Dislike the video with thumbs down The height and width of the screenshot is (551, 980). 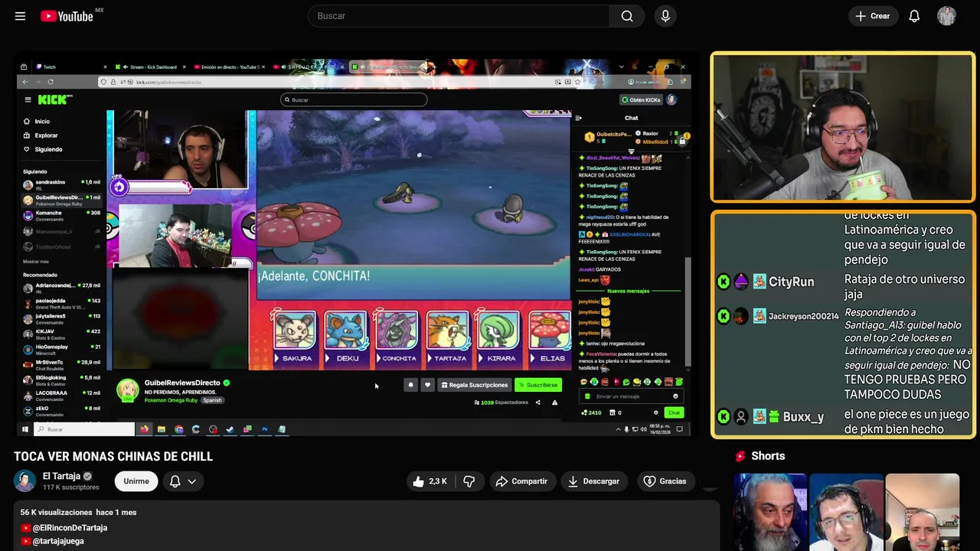(469, 481)
